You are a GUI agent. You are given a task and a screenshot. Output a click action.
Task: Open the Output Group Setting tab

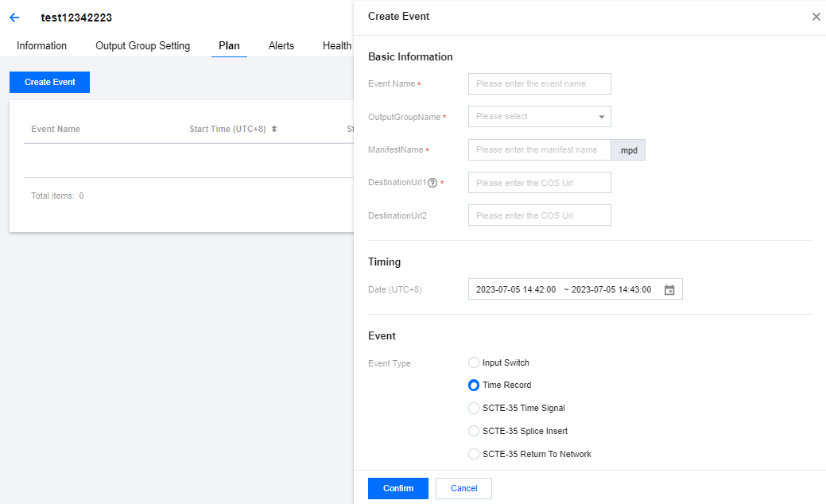tap(142, 46)
